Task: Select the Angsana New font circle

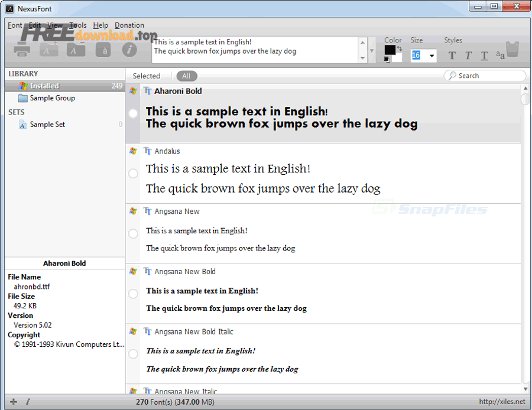Action: tap(133, 233)
